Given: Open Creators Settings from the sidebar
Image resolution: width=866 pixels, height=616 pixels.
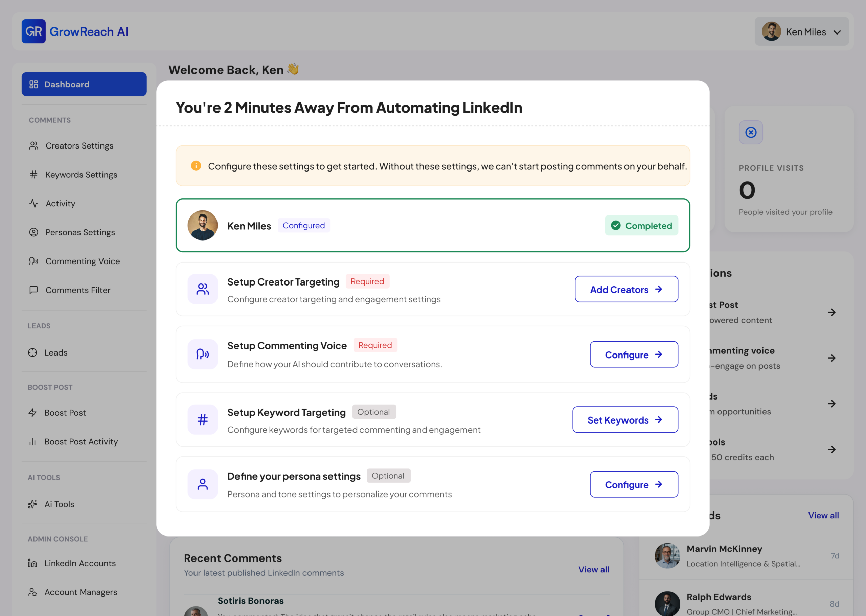Looking at the screenshot, I should 71,146.
